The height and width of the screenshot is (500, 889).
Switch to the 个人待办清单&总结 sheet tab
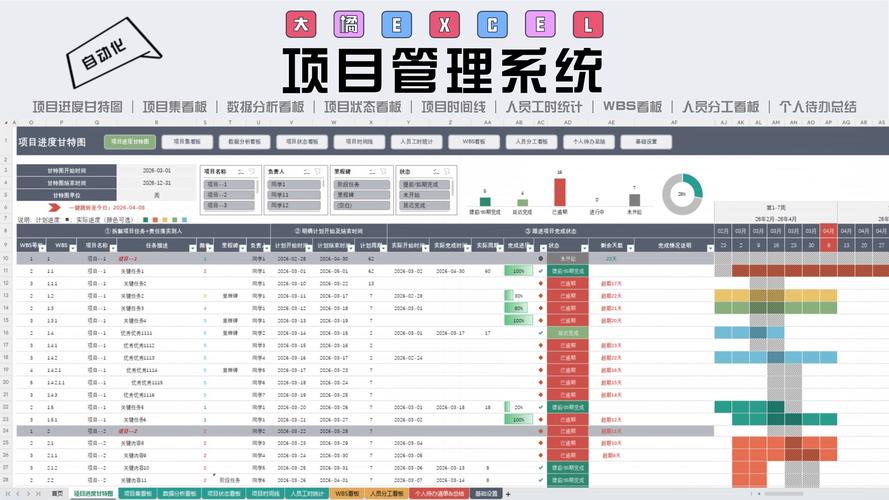(440, 494)
